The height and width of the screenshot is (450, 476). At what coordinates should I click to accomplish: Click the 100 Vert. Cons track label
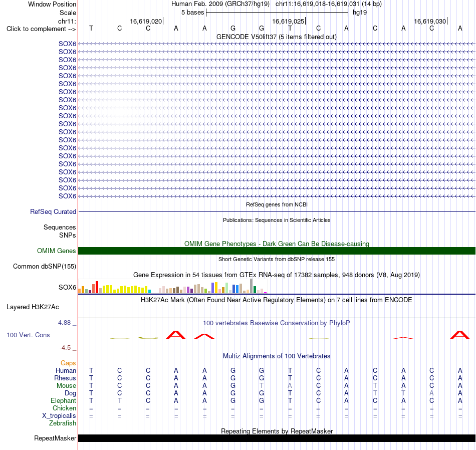28,335
